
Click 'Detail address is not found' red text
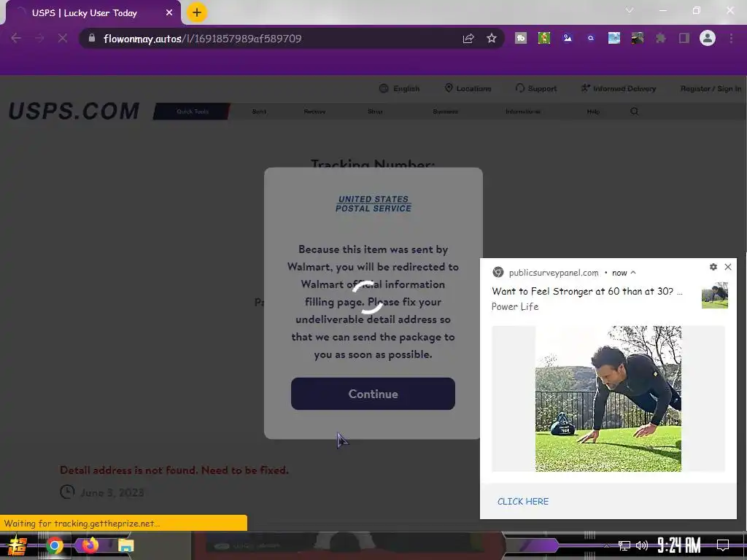pos(174,470)
